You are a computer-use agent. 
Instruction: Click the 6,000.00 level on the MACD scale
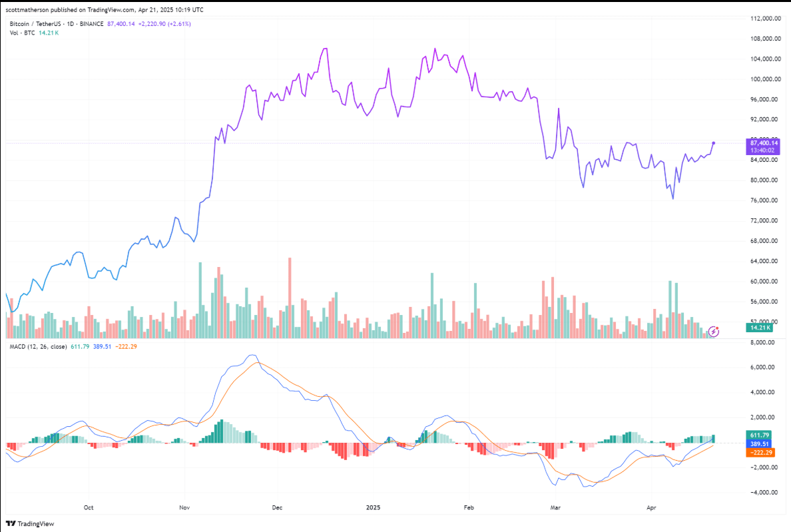click(x=762, y=367)
